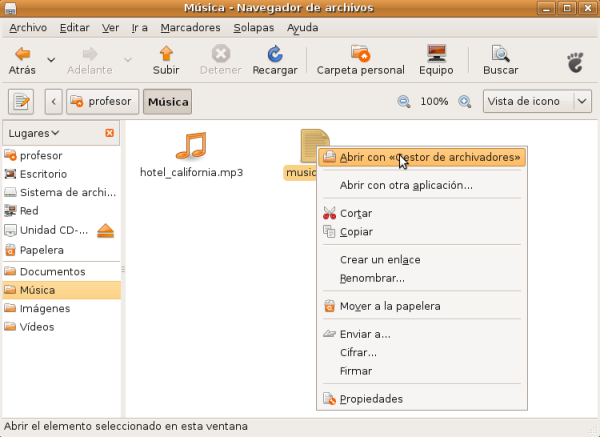This screenshot has width=600, height=437.
Task: Click the Atrás back arrow icon
Action: (x=22, y=54)
